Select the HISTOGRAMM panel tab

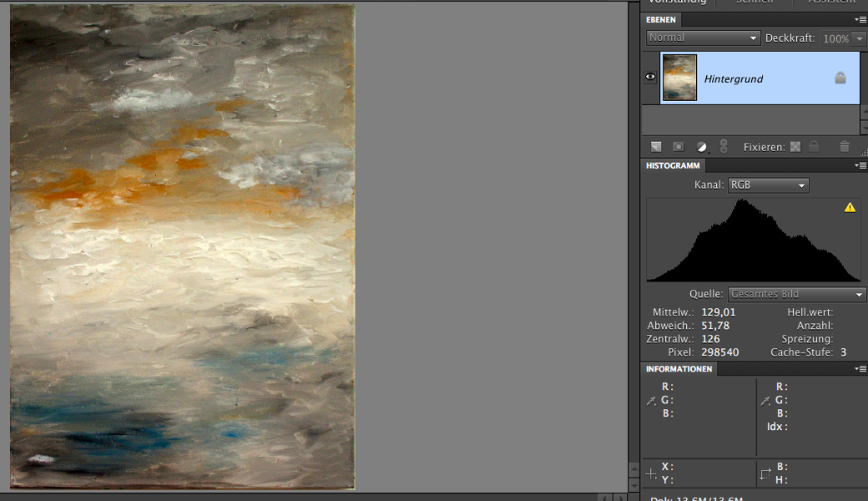[x=673, y=165]
